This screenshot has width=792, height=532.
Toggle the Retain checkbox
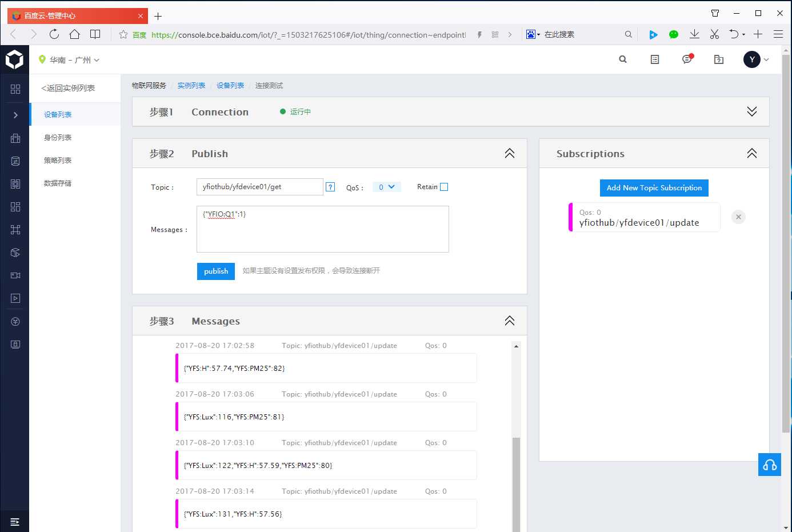[x=444, y=187]
